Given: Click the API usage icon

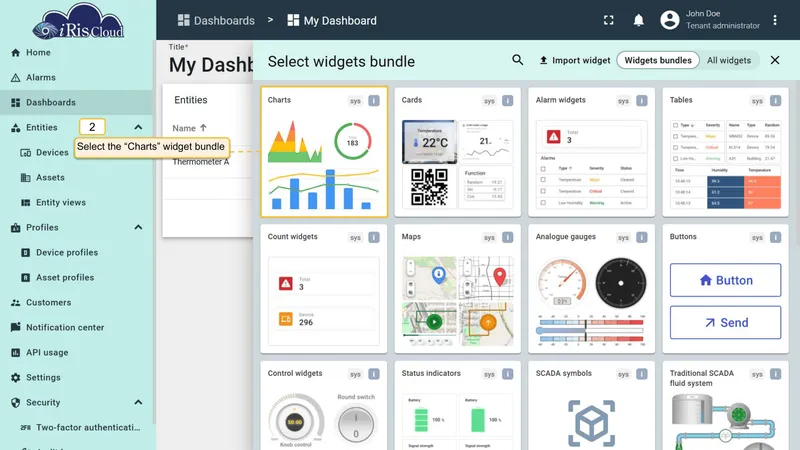Looking at the screenshot, I should click(x=15, y=353).
